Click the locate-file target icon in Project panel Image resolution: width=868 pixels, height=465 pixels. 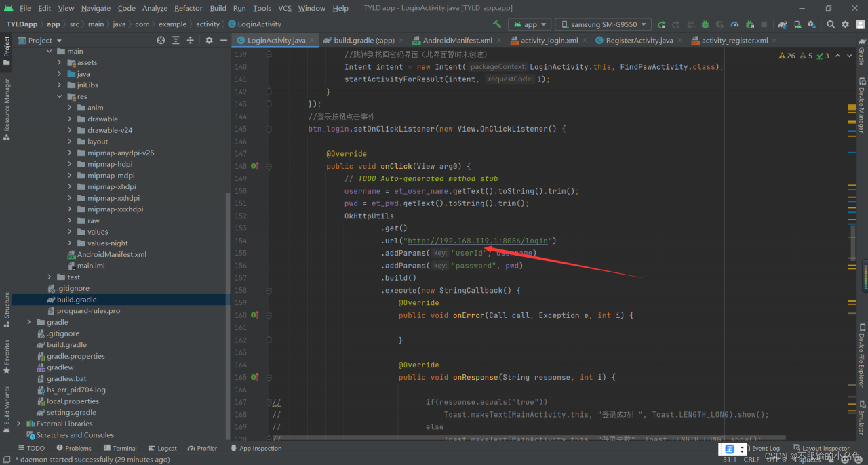[x=161, y=40]
